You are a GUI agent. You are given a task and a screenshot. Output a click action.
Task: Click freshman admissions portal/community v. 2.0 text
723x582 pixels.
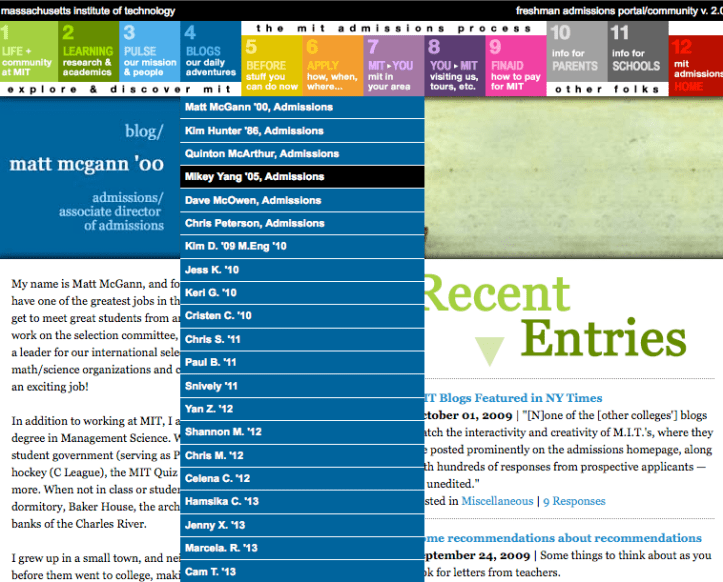point(619,11)
